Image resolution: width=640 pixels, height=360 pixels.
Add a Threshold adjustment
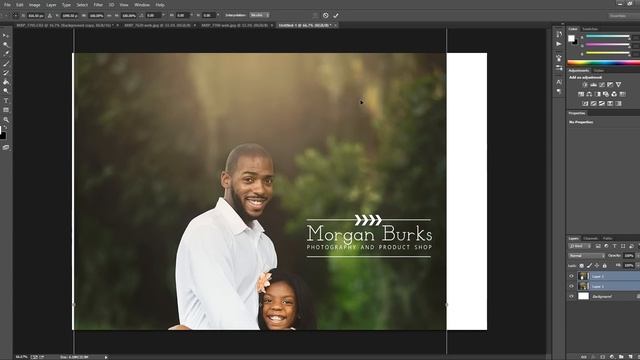[x=602, y=103]
